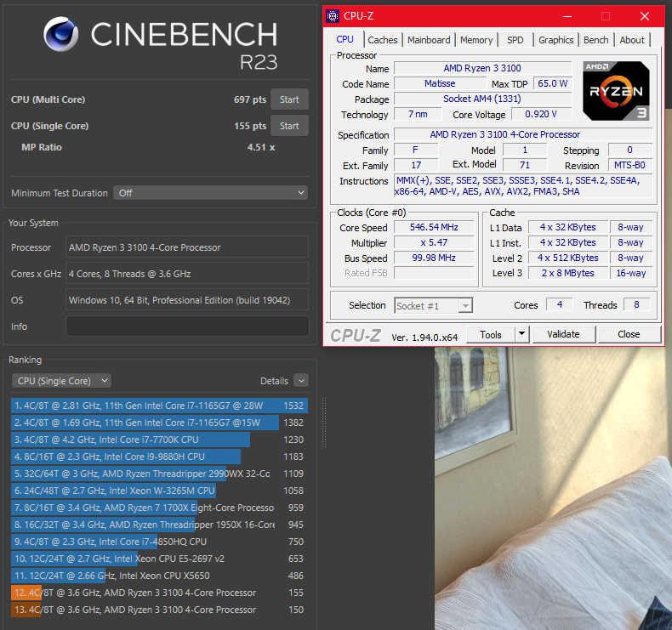
Task: Minimize the CPU-Z window
Action: [567, 16]
